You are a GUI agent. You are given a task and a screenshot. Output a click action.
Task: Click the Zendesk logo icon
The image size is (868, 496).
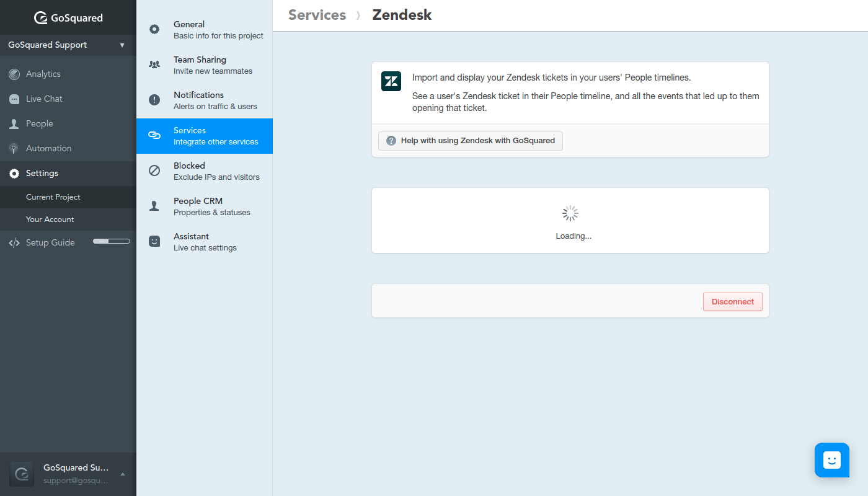[391, 82]
